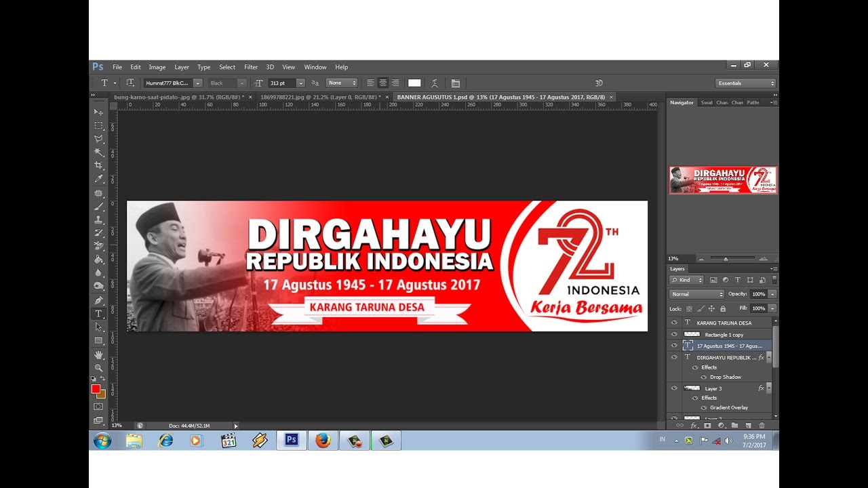The image size is (868, 488).
Task: Select the Pen tool
Action: coord(98,300)
